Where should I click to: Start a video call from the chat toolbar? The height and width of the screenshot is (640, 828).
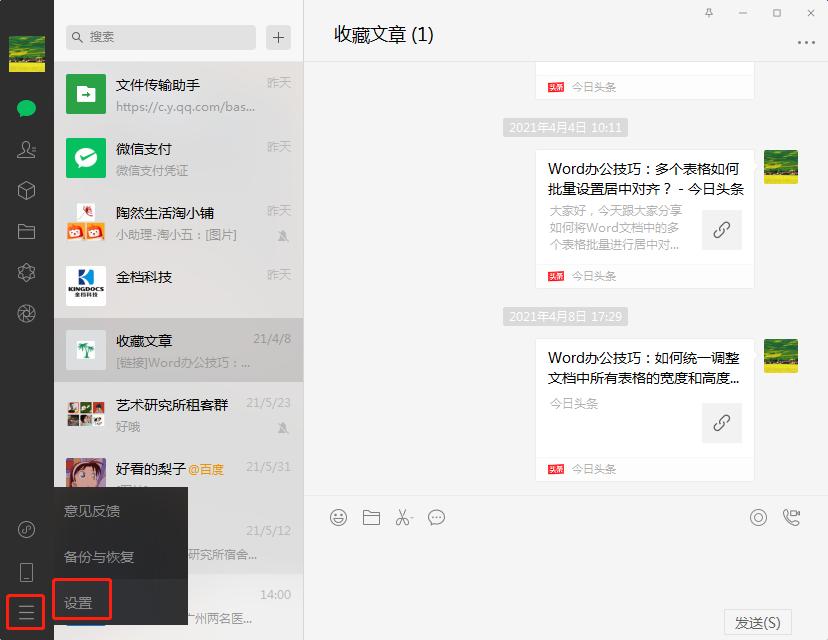point(793,515)
